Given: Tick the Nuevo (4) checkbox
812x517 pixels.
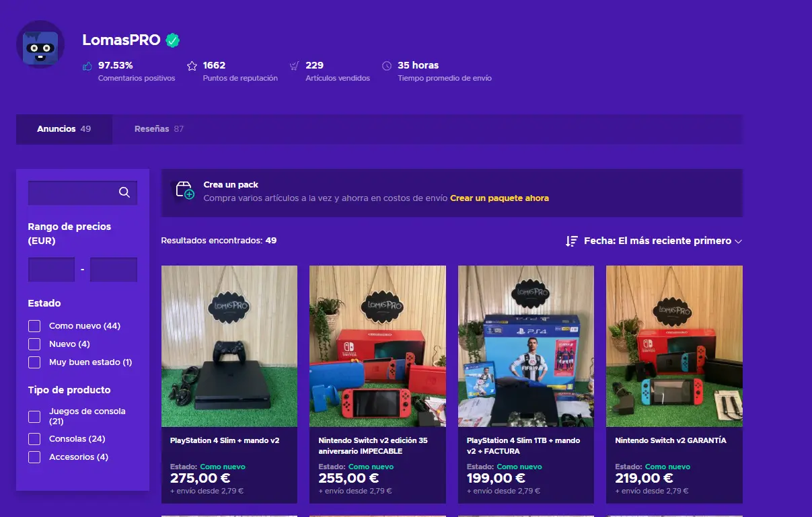Looking at the screenshot, I should pos(34,344).
